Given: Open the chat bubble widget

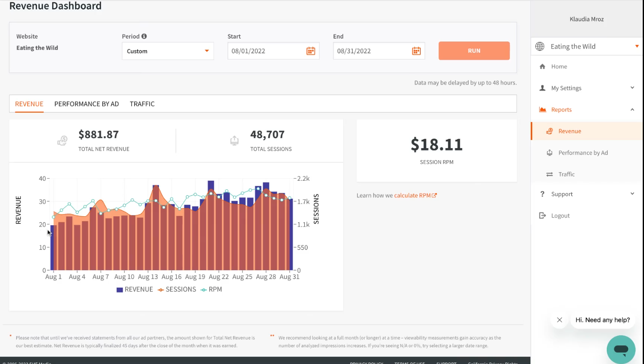Looking at the screenshot, I should point(621,349).
